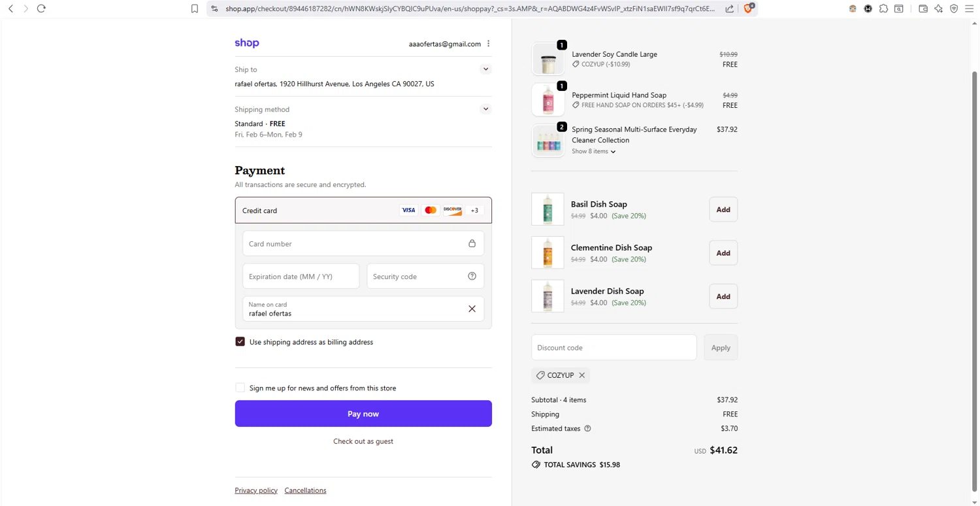Click Basil Dish Soap product image
The image size is (980, 506).
tap(547, 209)
